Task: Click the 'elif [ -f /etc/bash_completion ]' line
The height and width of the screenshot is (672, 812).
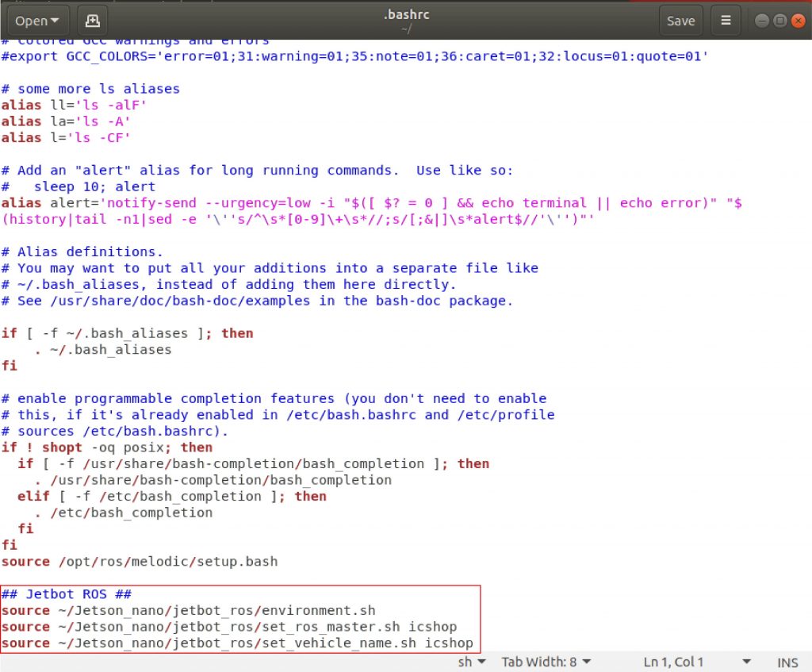Action: point(172,496)
